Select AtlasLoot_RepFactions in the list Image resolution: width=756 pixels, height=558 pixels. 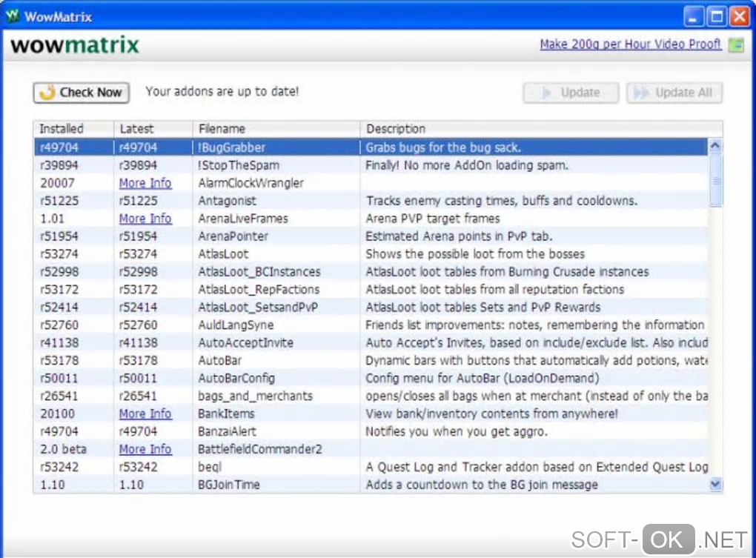pos(259,290)
